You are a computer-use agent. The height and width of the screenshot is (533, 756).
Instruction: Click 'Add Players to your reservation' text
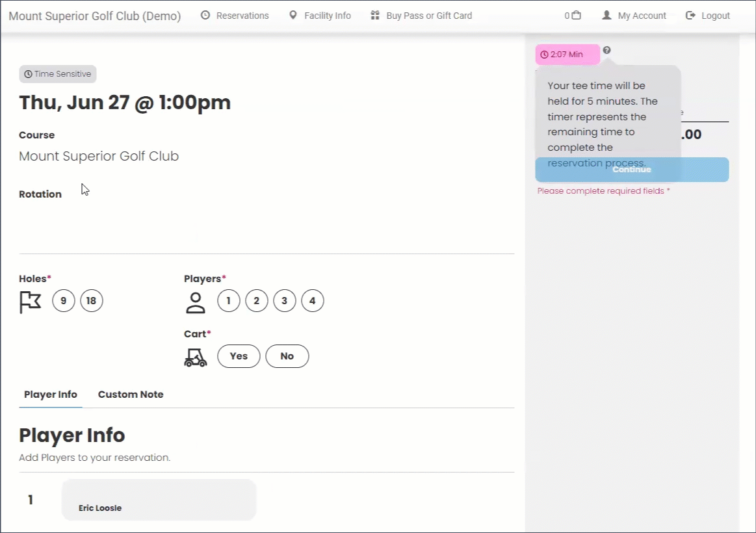point(94,458)
